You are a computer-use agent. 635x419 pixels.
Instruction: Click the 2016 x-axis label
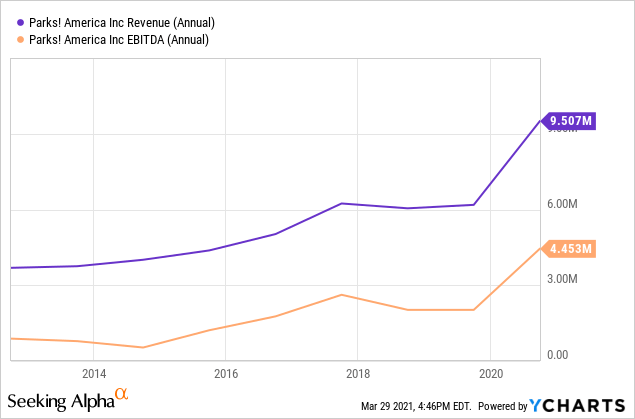[226, 373]
